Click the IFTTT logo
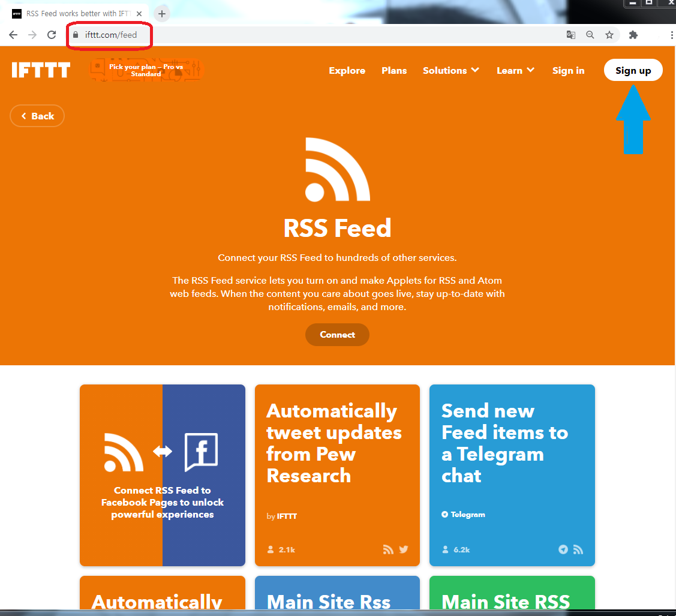676x616 pixels. coord(41,70)
